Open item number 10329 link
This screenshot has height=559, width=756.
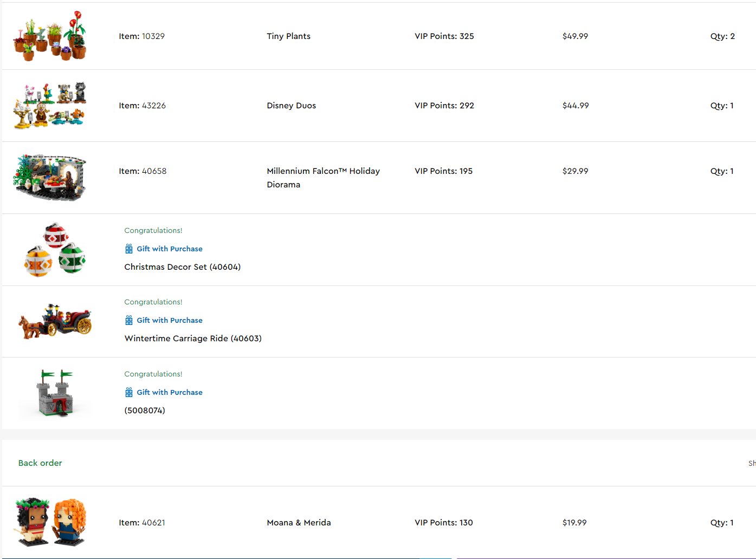(153, 36)
